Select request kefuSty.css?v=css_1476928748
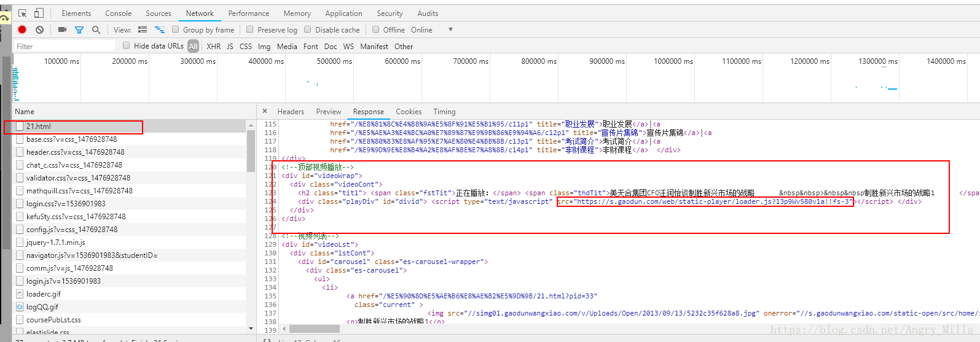 pyautogui.click(x=130, y=217)
